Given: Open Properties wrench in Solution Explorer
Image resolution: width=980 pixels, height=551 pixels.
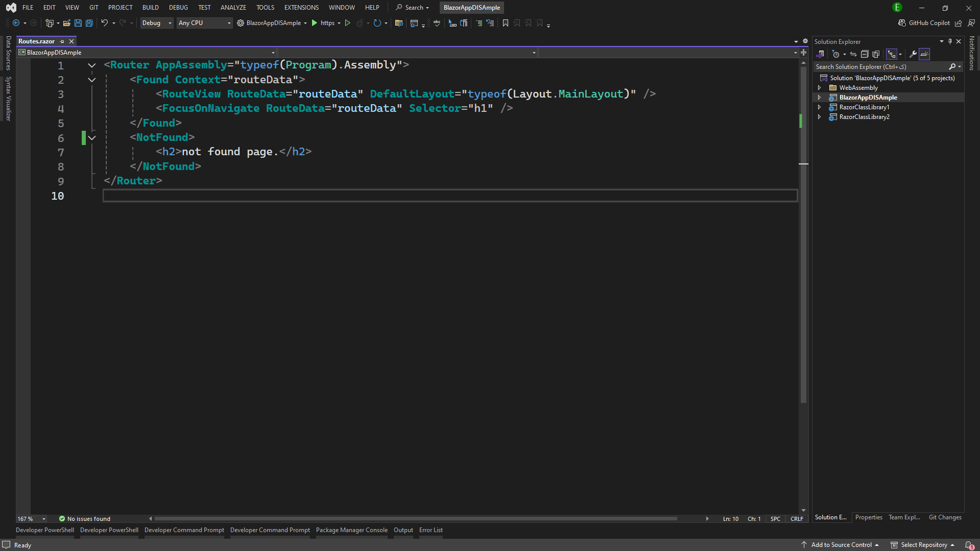Looking at the screenshot, I should (913, 54).
